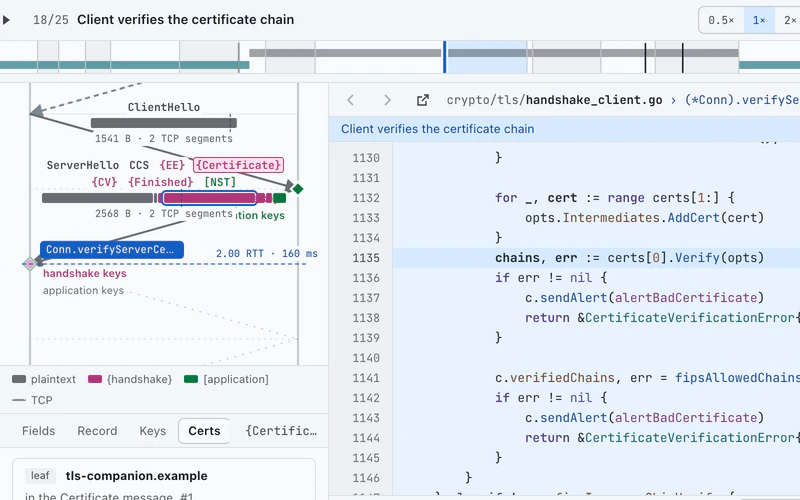
Task: Click the plaintext legend swatch
Action: coord(19,379)
